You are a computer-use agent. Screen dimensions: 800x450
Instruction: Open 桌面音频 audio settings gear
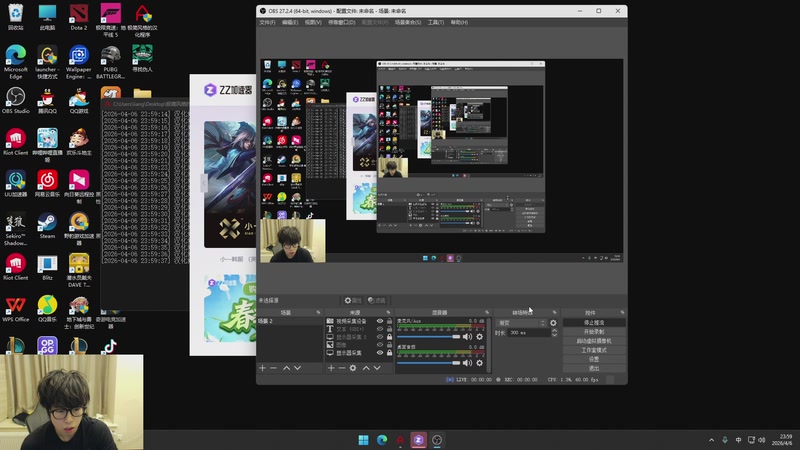pyautogui.click(x=480, y=363)
